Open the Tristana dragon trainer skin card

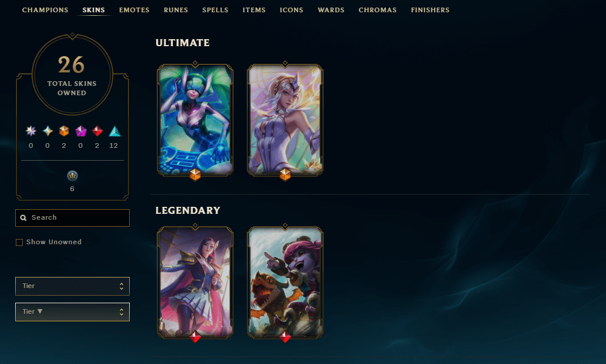coord(285,282)
